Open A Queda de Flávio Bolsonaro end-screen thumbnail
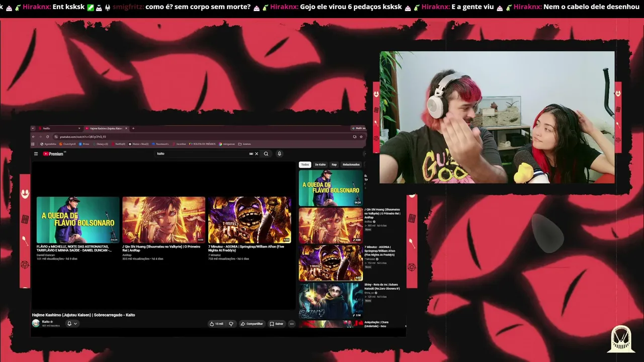 (x=78, y=220)
